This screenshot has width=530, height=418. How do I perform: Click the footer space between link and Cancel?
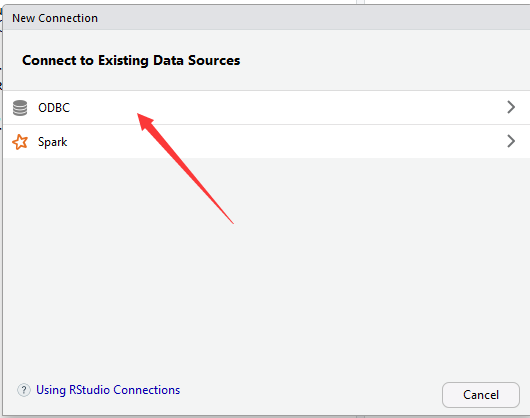click(311, 392)
